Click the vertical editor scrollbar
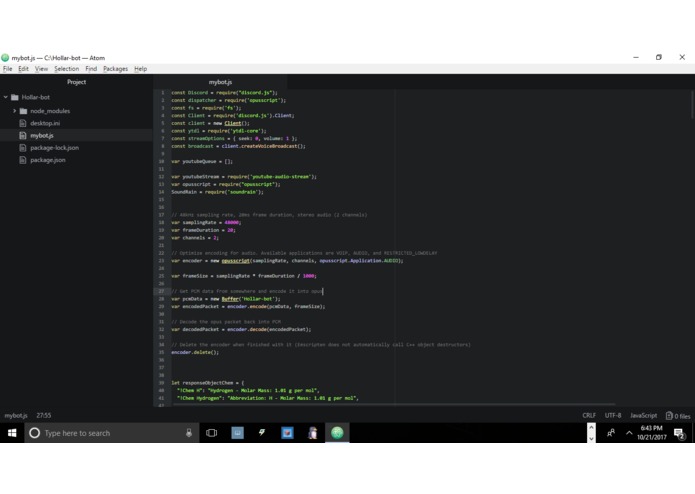Viewport: 695px width, 494px height. pyautogui.click(x=692, y=105)
